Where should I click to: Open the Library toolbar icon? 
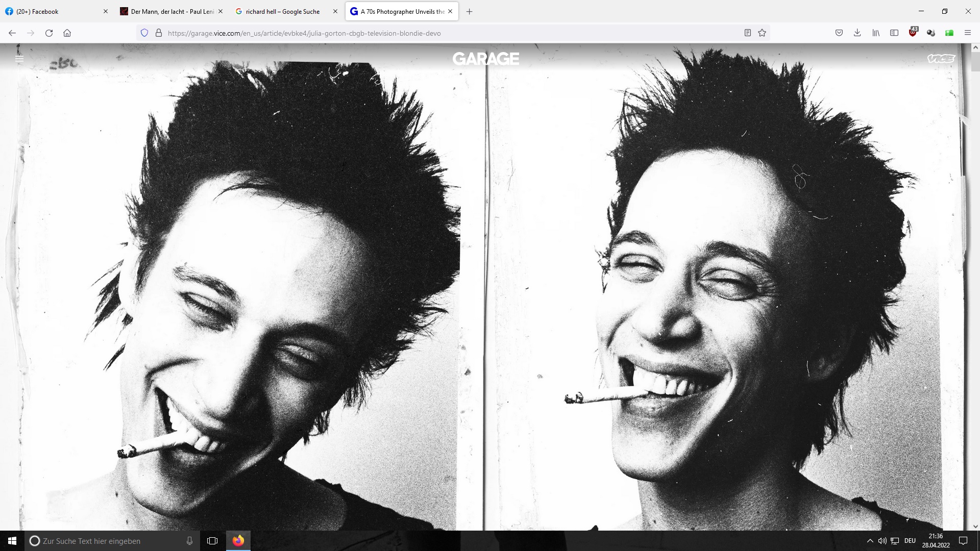(876, 33)
